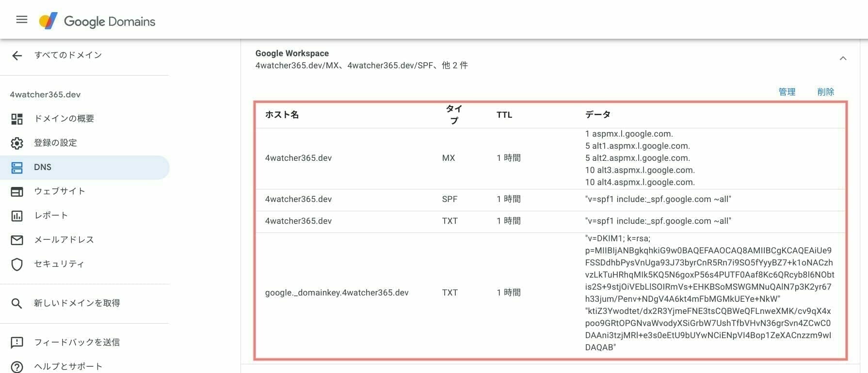The width and height of the screenshot is (868, 373).
Task: Click the メールアドレス envelope icon
Action: click(x=17, y=240)
